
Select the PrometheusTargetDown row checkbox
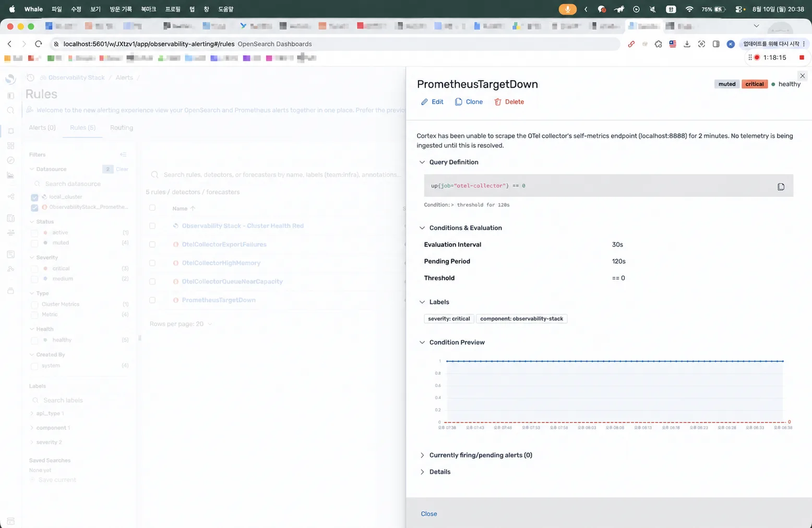click(152, 300)
